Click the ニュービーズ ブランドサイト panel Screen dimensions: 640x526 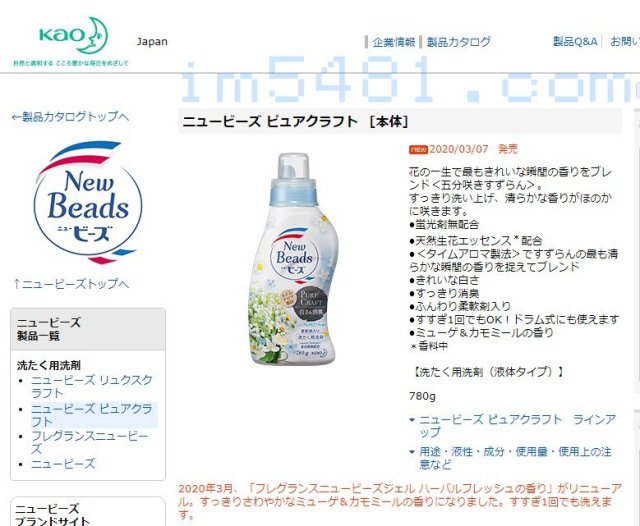tap(88, 512)
